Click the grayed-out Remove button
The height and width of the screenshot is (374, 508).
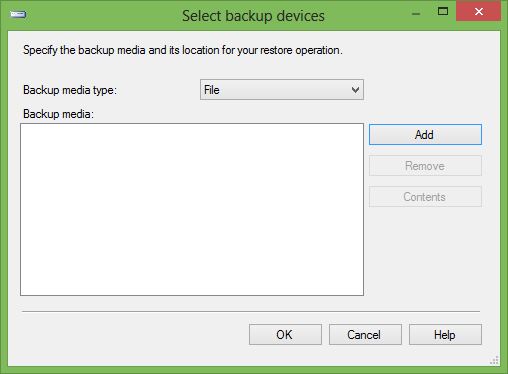[425, 166]
